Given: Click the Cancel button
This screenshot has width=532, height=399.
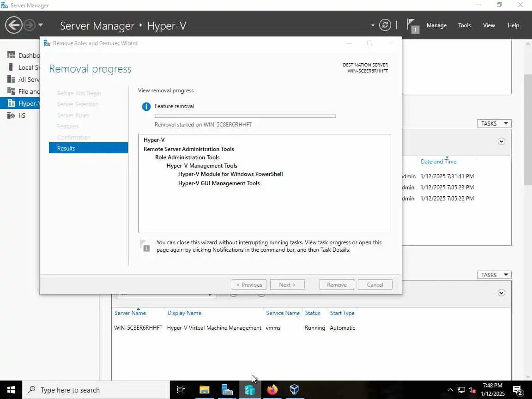Looking at the screenshot, I should click(375, 284).
